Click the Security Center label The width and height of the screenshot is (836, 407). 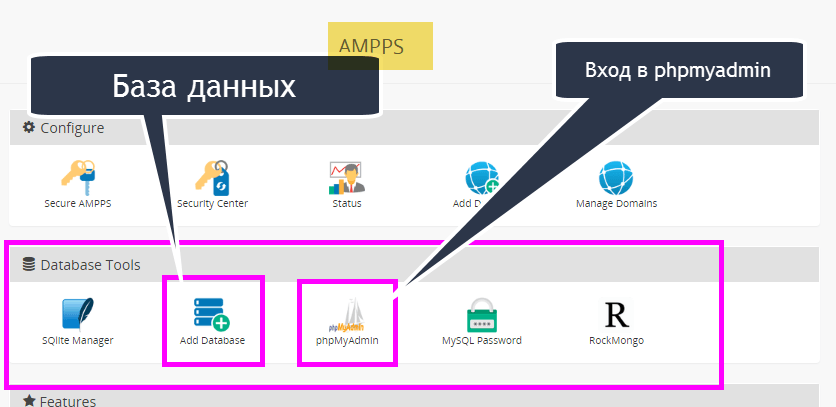click(212, 203)
